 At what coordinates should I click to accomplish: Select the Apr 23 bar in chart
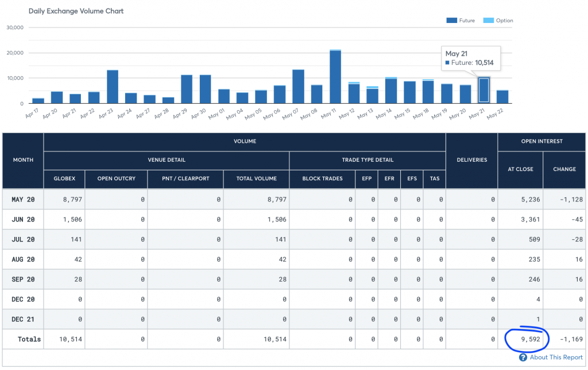click(x=113, y=87)
